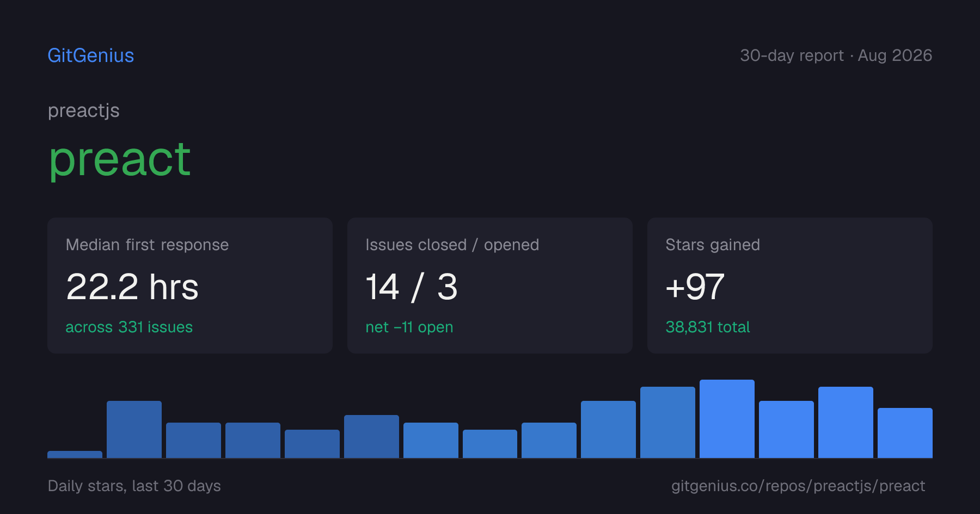Click the final rightmost bar in the stars chart
The width and height of the screenshot is (980, 514).
[x=905, y=433]
